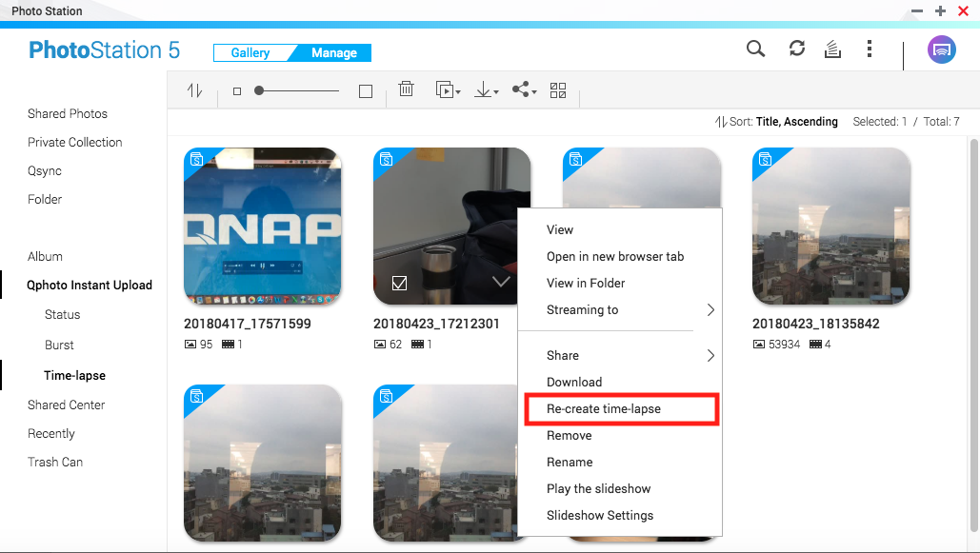Click photo count 95 under 20180417_17571599
This screenshot has width=980, height=553.
click(199, 345)
